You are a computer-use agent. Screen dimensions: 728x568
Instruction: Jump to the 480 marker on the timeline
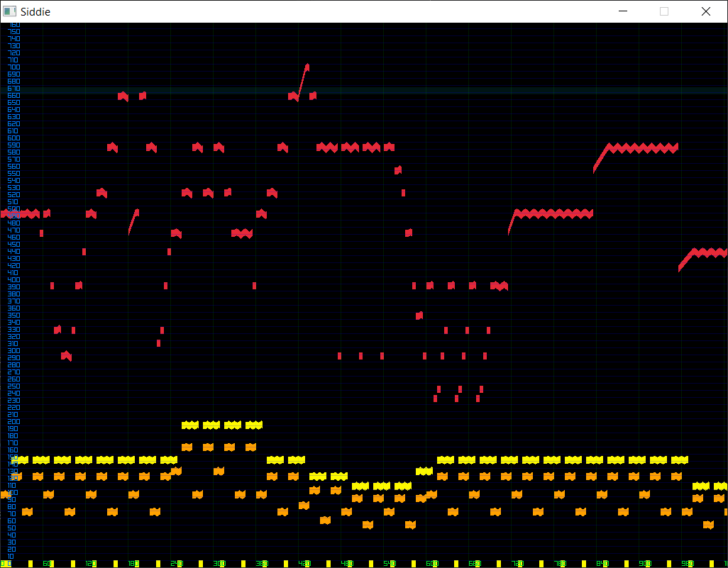pyautogui.click(x=346, y=563)
